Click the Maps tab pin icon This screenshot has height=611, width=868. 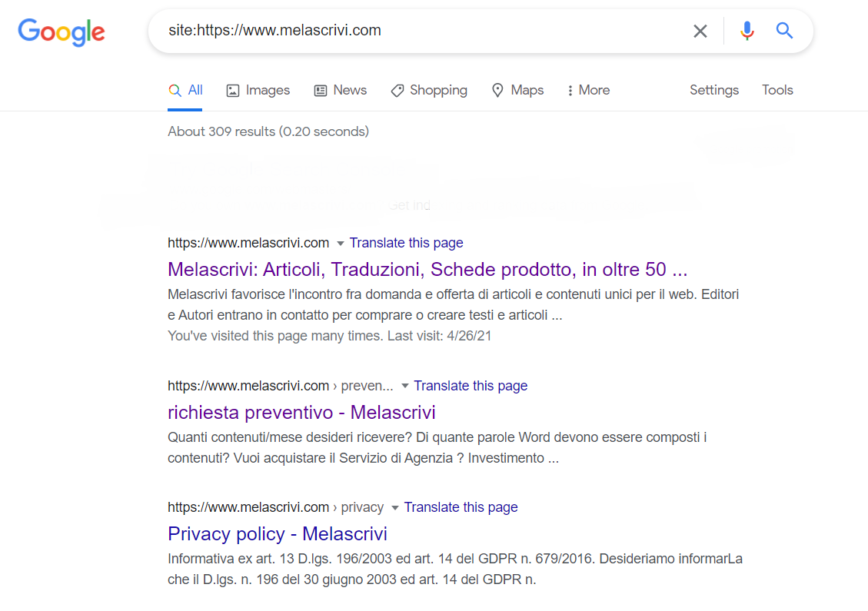point(497,91)
